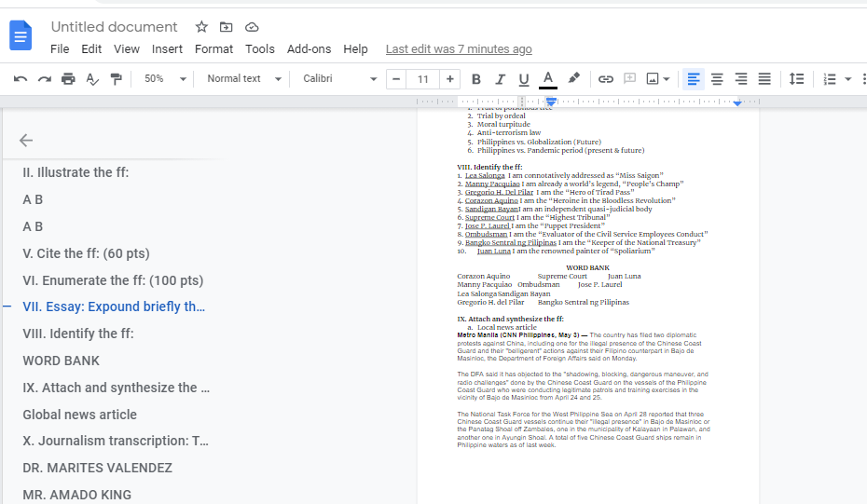Toggle bold formatting
This screenshot has width=867, height=504.
(476, 79)
